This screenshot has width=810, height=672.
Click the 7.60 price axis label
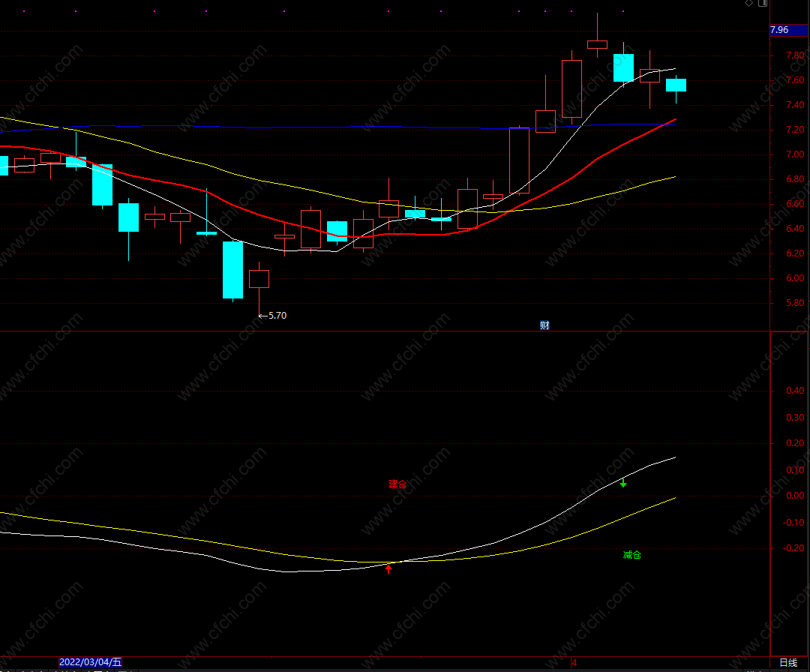coord(795,80)
